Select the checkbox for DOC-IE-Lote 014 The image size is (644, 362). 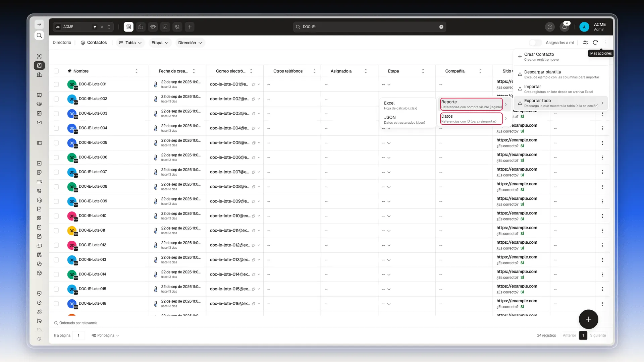coord(56,275)
